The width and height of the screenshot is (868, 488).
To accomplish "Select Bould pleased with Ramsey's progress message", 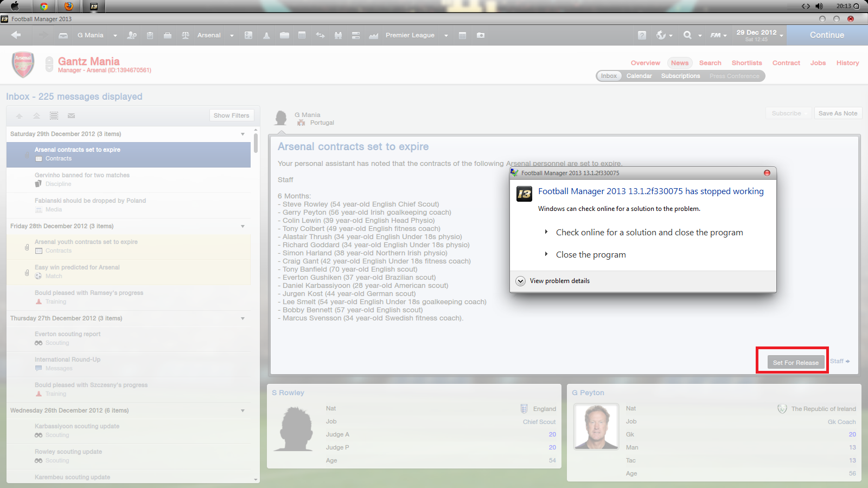I will pos(129,297).
